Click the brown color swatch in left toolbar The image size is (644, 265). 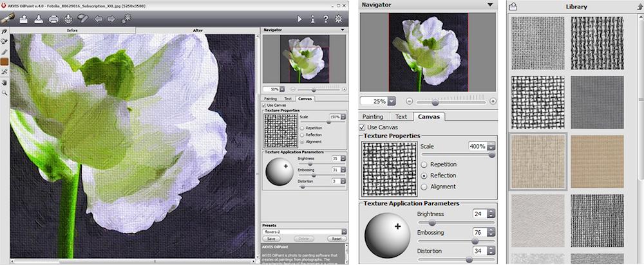pyautogui.click(x=5, y=62)
